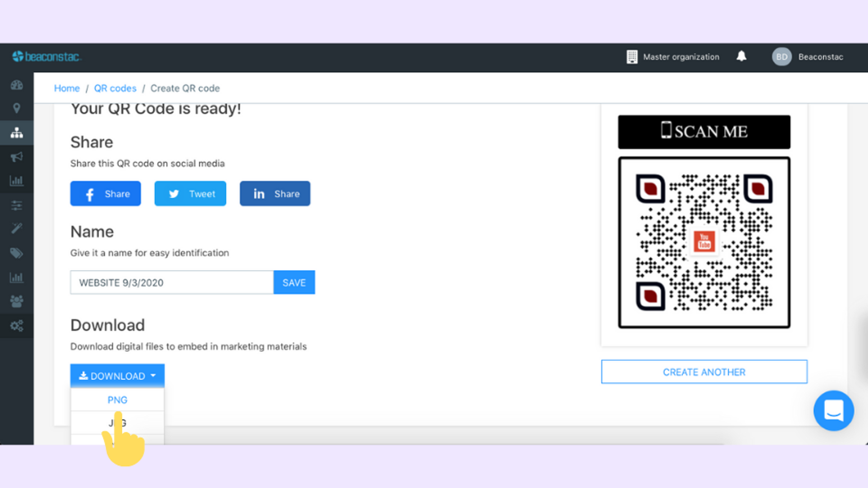868x488 pixels.
Task: Open the chat support bubble
Action: pos(834,411)
